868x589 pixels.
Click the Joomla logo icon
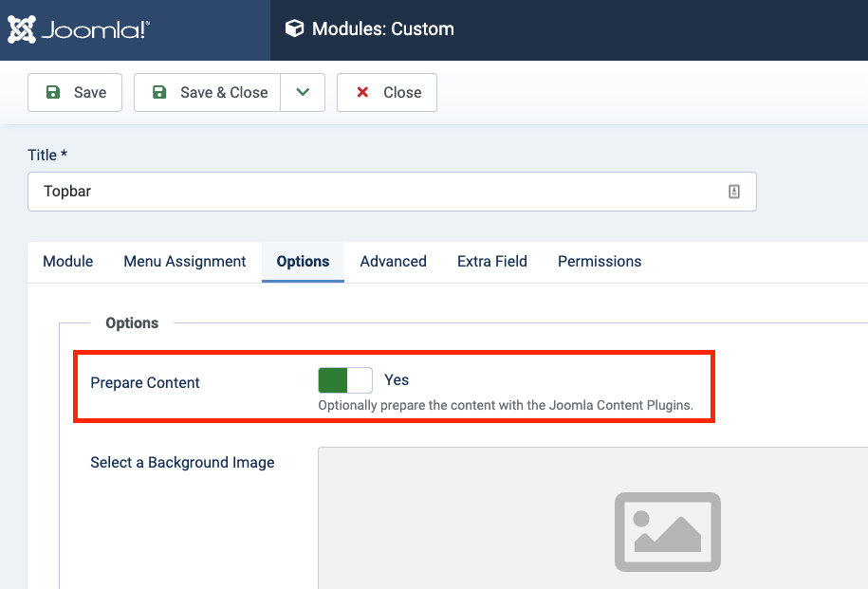(x=22, y=29)
